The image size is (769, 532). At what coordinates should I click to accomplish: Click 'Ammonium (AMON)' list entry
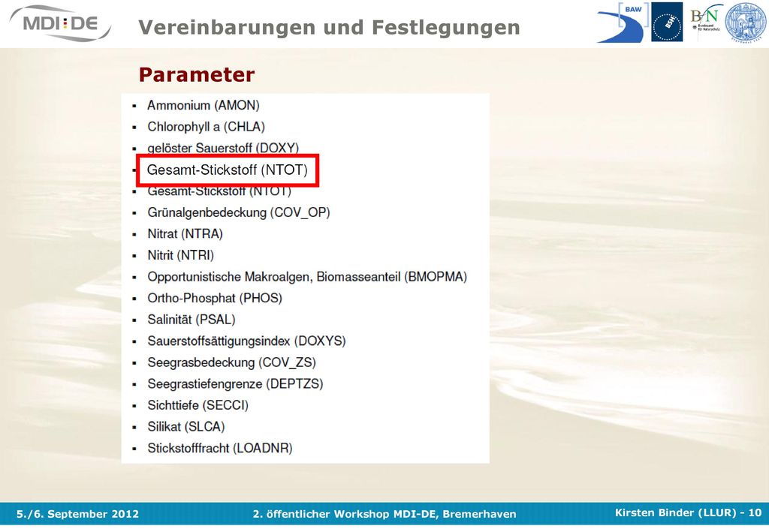pos(203,105)
